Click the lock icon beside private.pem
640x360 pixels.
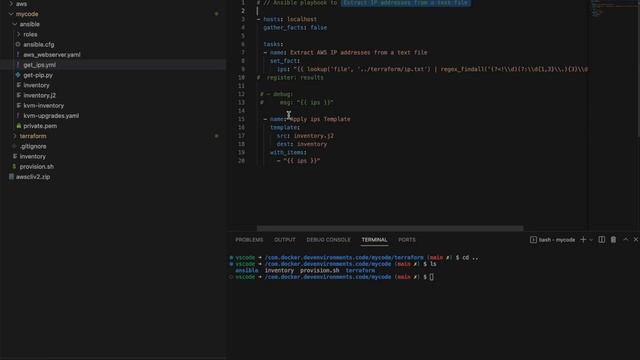pos(18,126)
